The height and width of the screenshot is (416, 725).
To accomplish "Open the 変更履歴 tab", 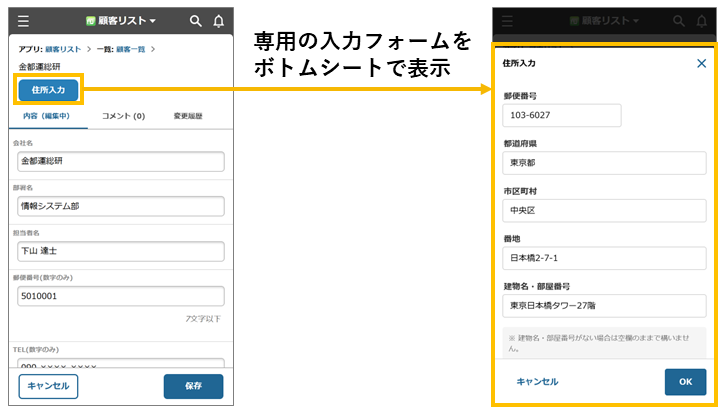I will point(188,116).
